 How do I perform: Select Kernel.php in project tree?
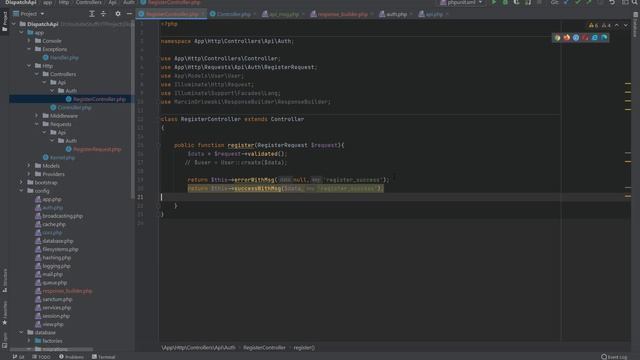pyautogui.click(x=62, y=158)
